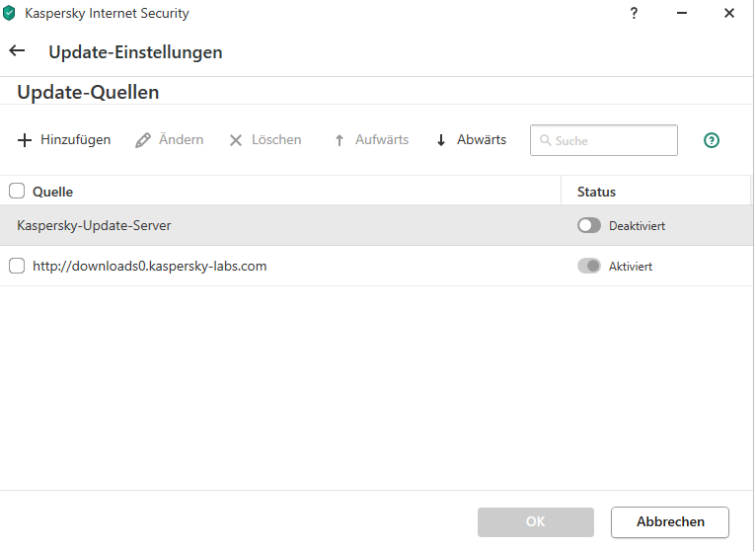Click the X icon for Löschen
Screen dimensions: 756x551
[236, 140]
